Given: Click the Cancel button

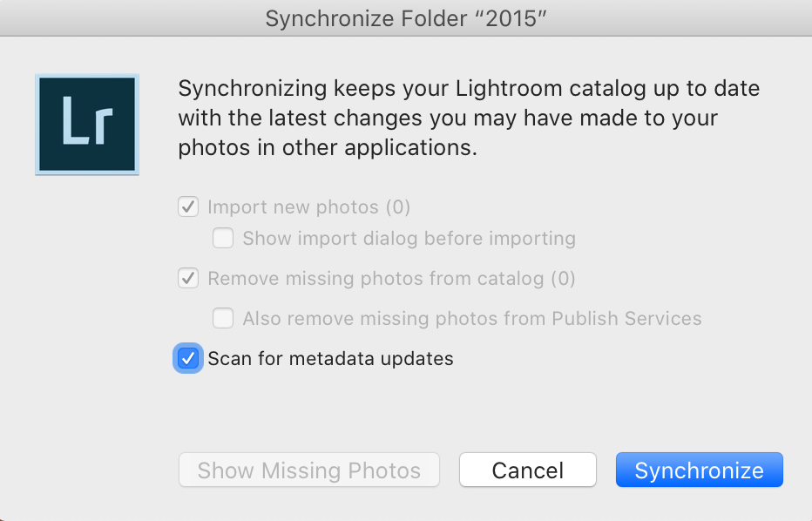Looking at the screenshot, I should (x=528, y=470).
